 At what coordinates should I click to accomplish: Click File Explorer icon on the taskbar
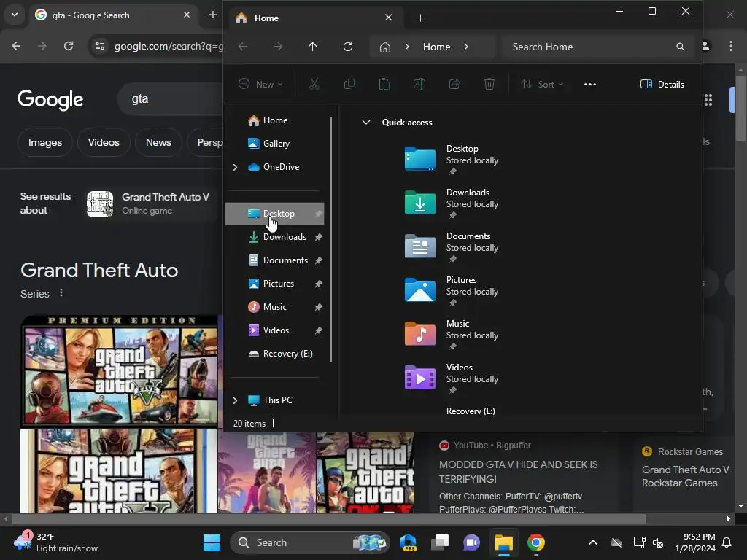(503, 542)
